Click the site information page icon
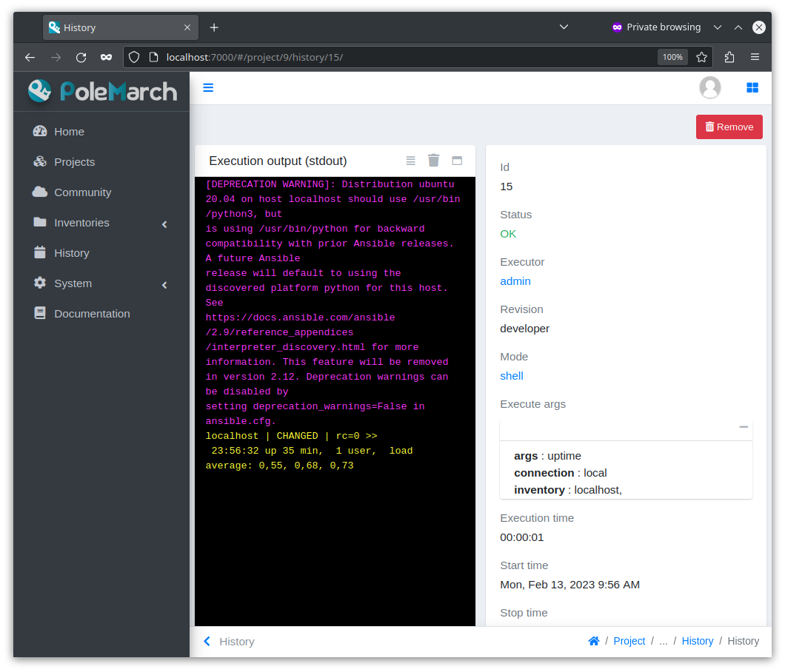785x672 pixels. [154, 57]
